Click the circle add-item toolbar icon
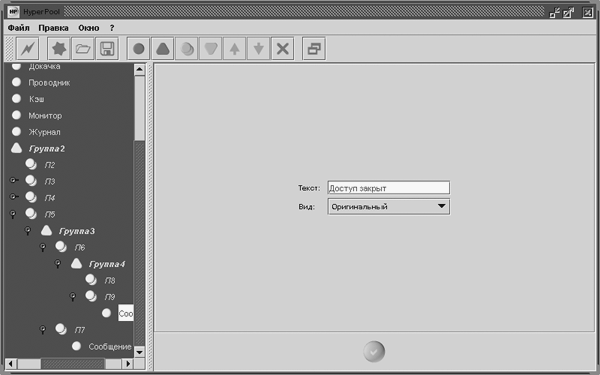Viewport: 600px width, 375px height. (x=139, y=49)
